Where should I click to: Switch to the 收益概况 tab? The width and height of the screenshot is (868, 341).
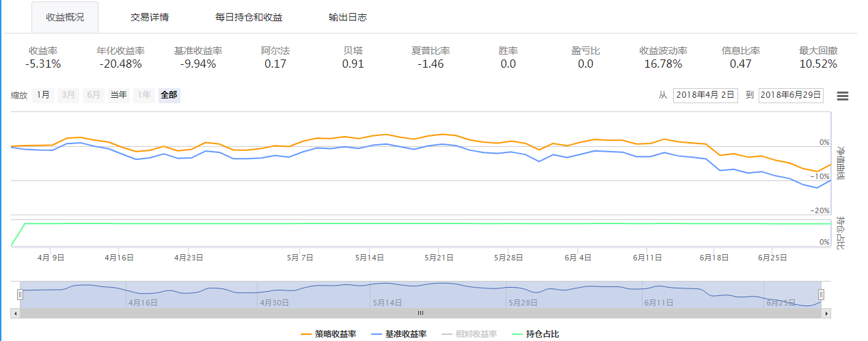coord(65,17)
